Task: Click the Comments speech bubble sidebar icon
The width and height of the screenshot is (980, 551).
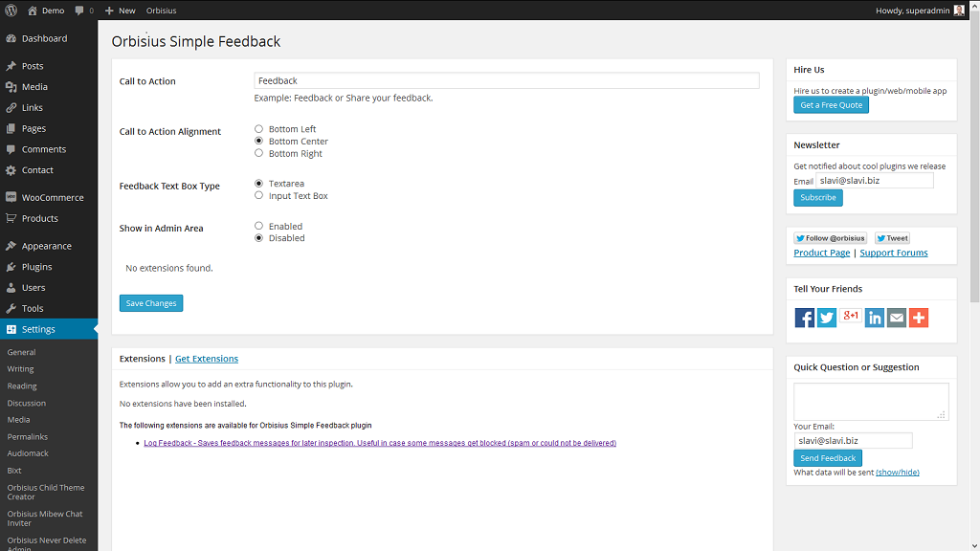Action: point(11,149)
